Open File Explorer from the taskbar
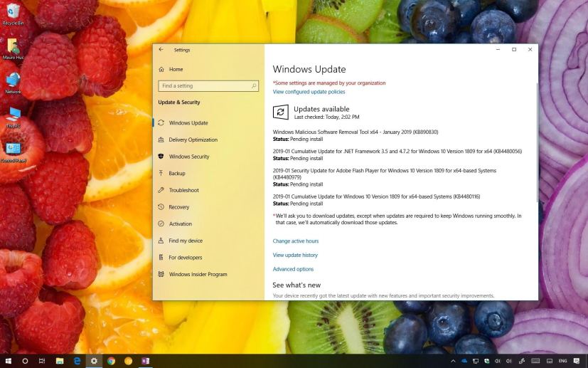Viewport: 588px width, 368px height. tap(60, 362)
